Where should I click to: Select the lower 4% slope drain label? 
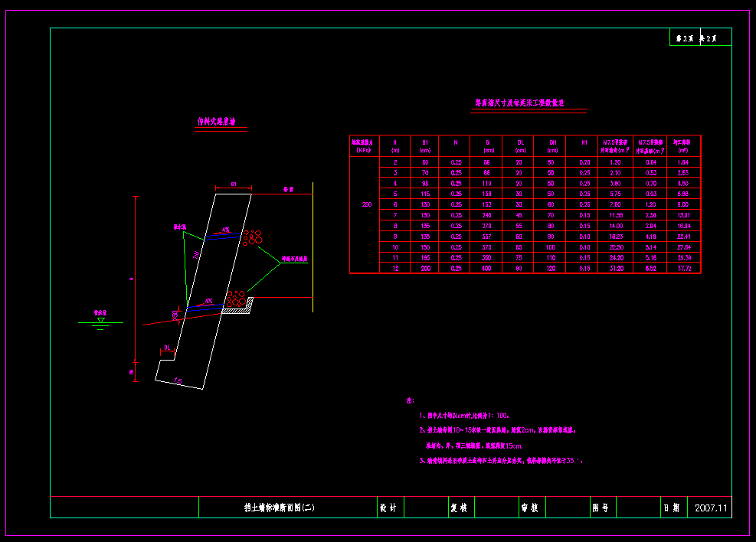208,301
